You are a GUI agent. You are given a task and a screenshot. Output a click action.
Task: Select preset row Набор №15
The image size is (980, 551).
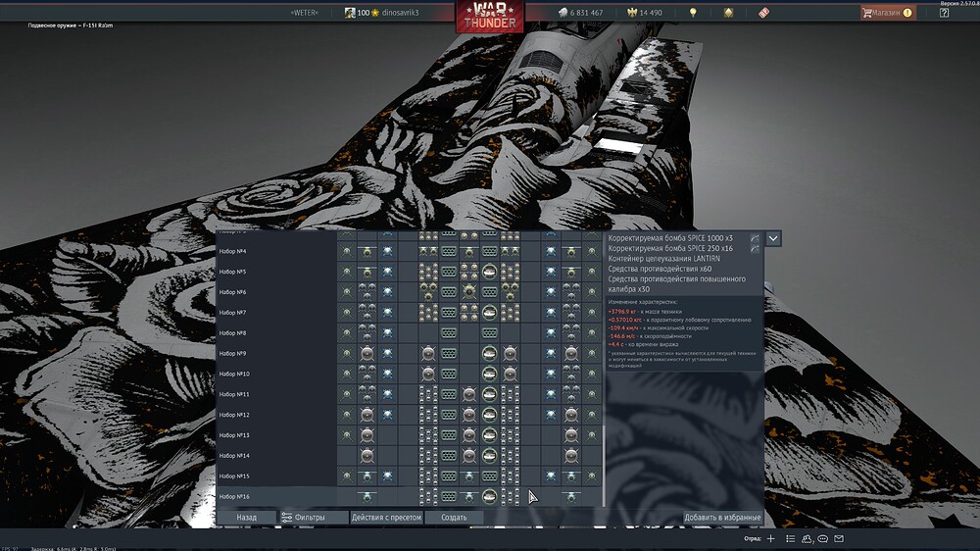tap(409, 476)
